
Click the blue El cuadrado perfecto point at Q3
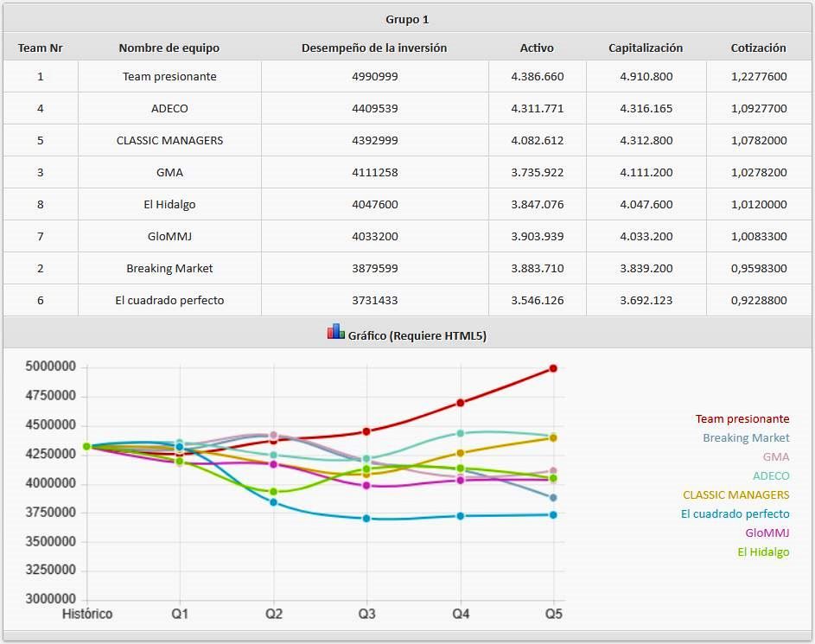point(366,519)
